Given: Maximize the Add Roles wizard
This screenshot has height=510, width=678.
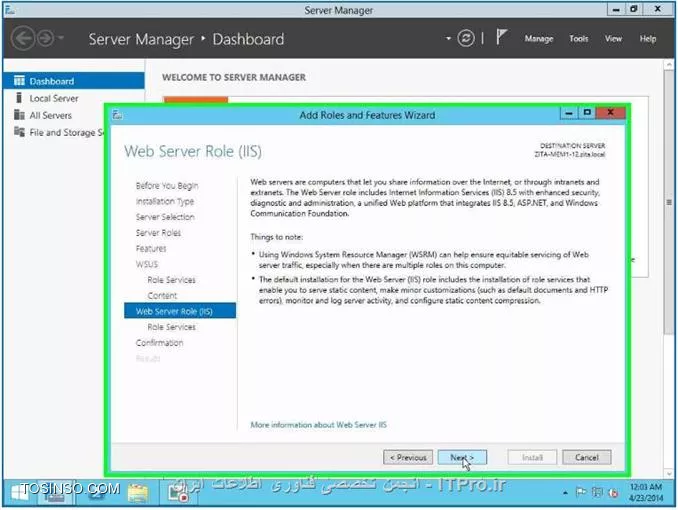Looking at the screenshot, I should [x=587, y=113].
